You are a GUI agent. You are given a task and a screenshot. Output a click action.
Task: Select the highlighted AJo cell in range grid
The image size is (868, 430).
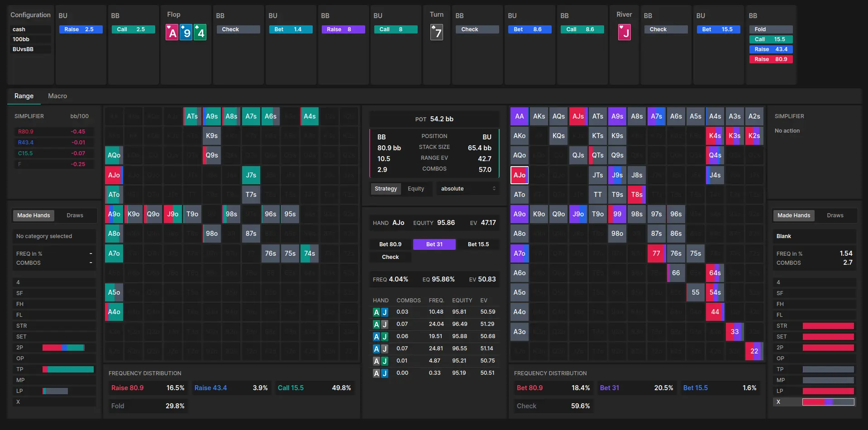519,175
